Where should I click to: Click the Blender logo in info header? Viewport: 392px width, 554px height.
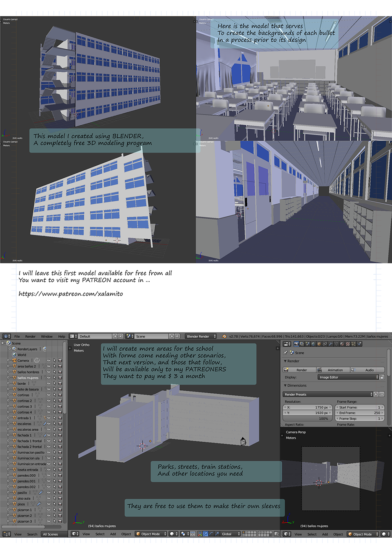224,336
